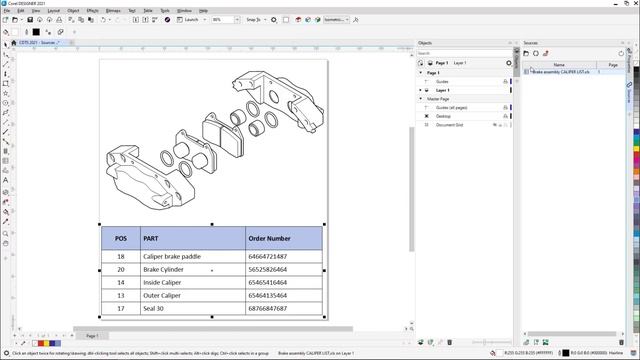The width and height of the screenshot is (640, 360).
Task: Click the Undo arrow icon
Action: 103,20
